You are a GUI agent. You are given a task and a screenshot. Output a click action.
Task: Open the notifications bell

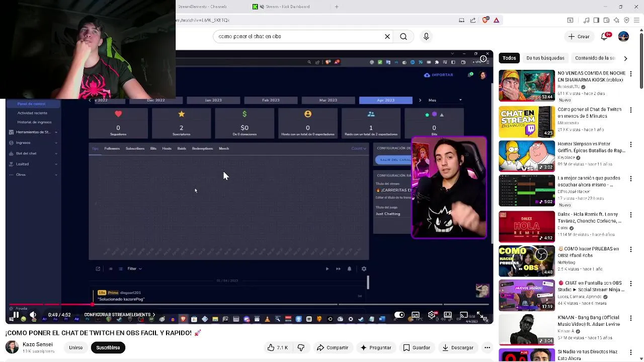[x=605, y=36]
